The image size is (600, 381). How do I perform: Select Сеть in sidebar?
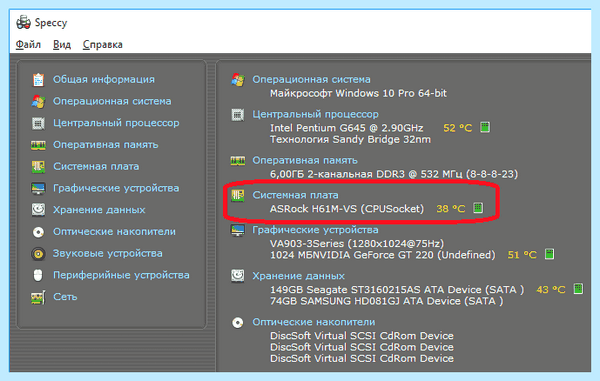[x=65, y=297]
